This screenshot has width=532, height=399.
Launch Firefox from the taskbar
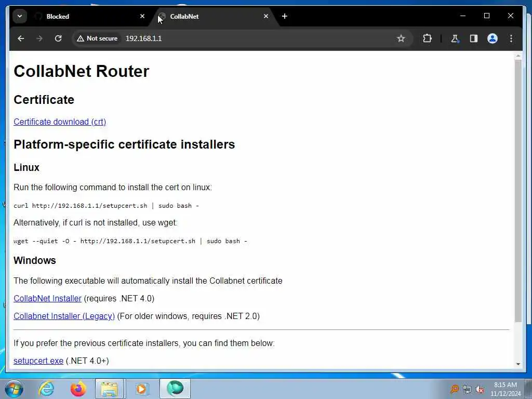click(x=78, y=389)
